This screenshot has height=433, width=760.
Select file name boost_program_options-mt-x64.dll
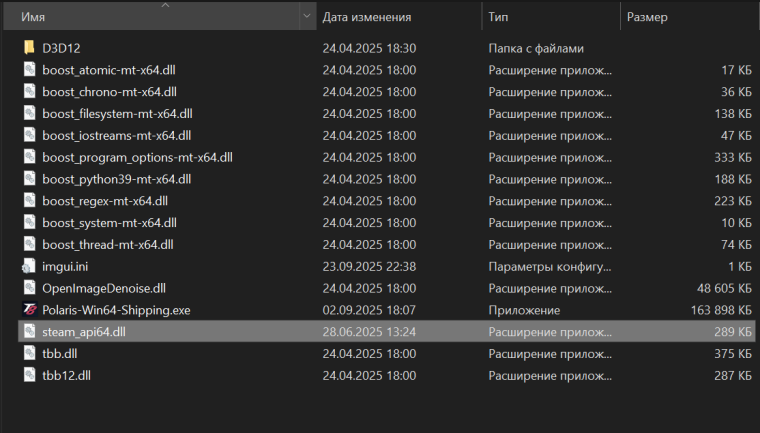(137, 158)
